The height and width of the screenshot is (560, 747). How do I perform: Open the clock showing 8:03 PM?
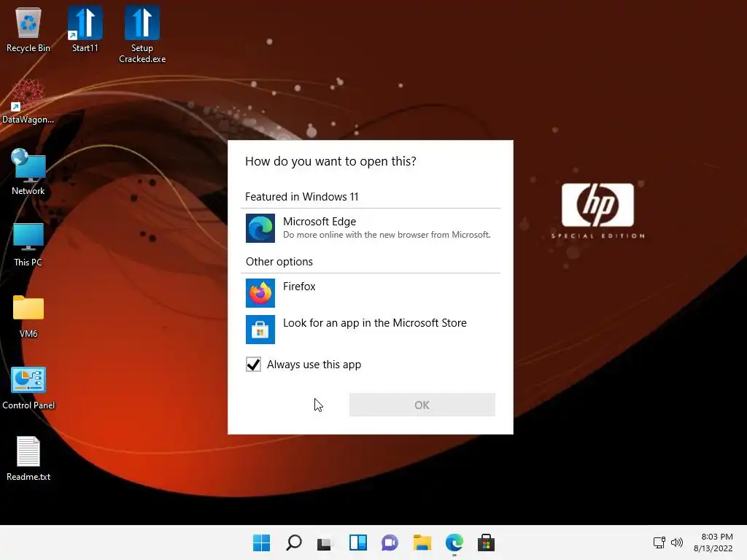click(713, 542)
